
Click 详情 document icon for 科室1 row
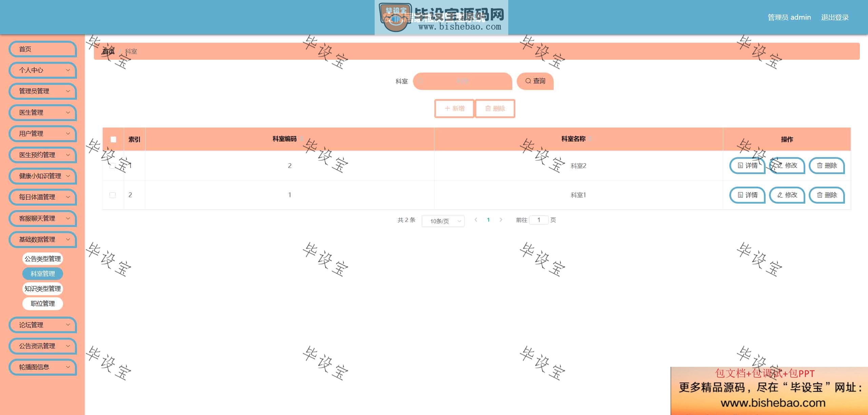point(741,195)
